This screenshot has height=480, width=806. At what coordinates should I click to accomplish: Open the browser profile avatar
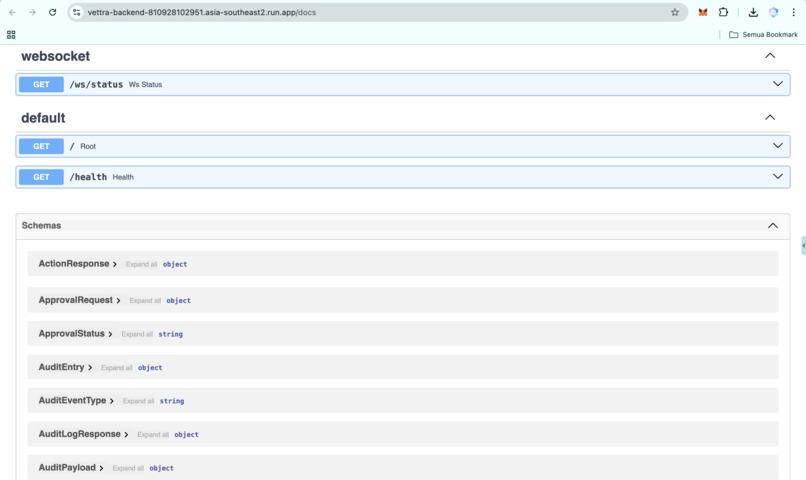pos(773,12)
